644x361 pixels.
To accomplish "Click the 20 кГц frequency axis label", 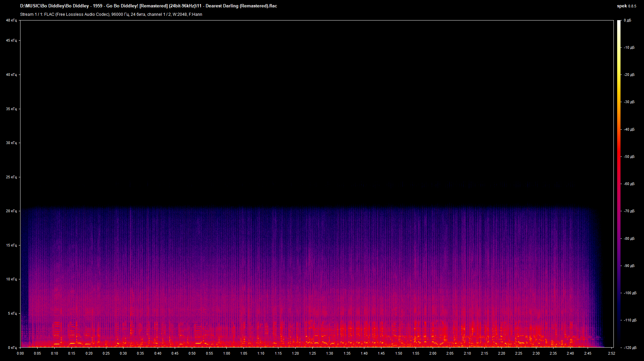I will pos(11,211).
